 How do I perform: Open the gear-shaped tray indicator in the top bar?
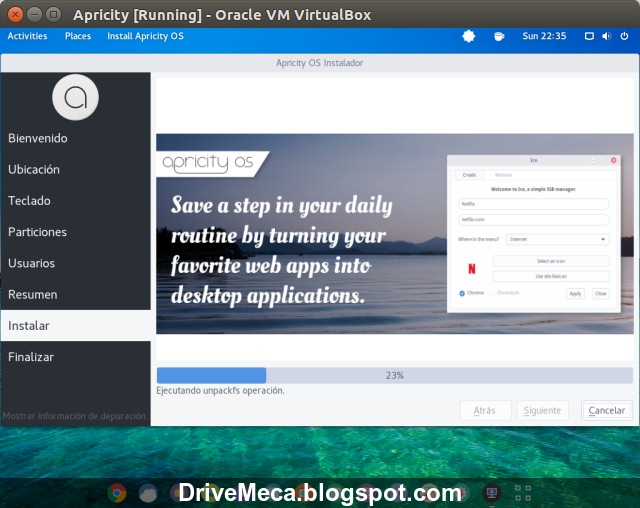[x=469, y=36]
